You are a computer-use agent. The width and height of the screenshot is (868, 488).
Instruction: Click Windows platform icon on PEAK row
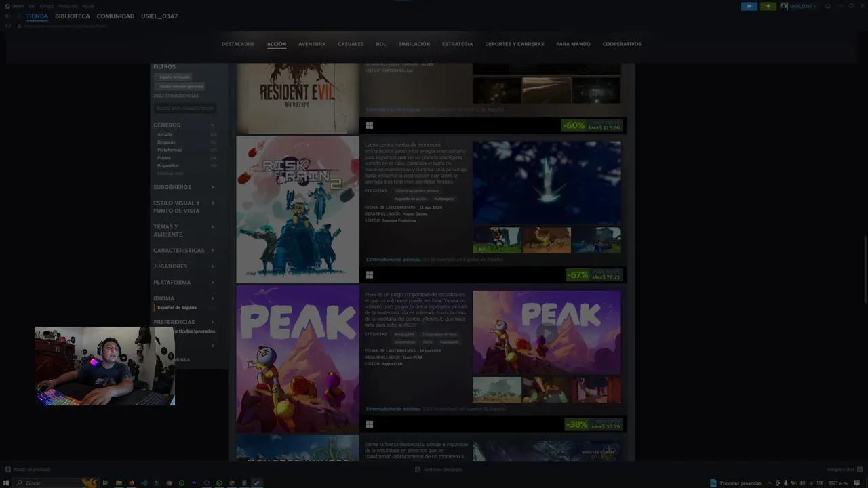370,425
